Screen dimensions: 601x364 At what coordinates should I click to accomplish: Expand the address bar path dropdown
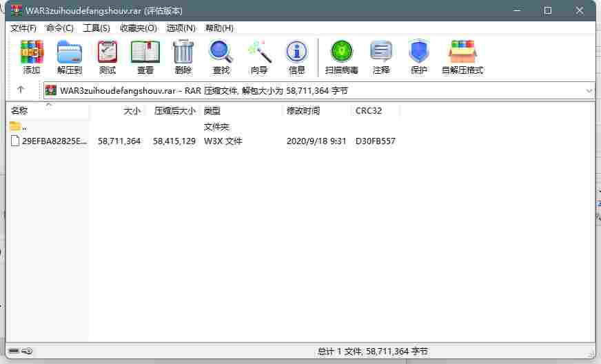click(589, 91)
